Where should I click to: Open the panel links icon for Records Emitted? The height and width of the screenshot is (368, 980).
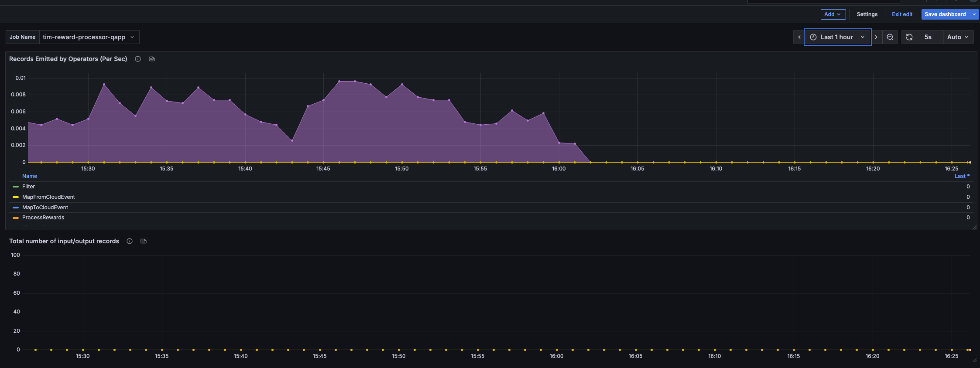click(x=152, y=59)
